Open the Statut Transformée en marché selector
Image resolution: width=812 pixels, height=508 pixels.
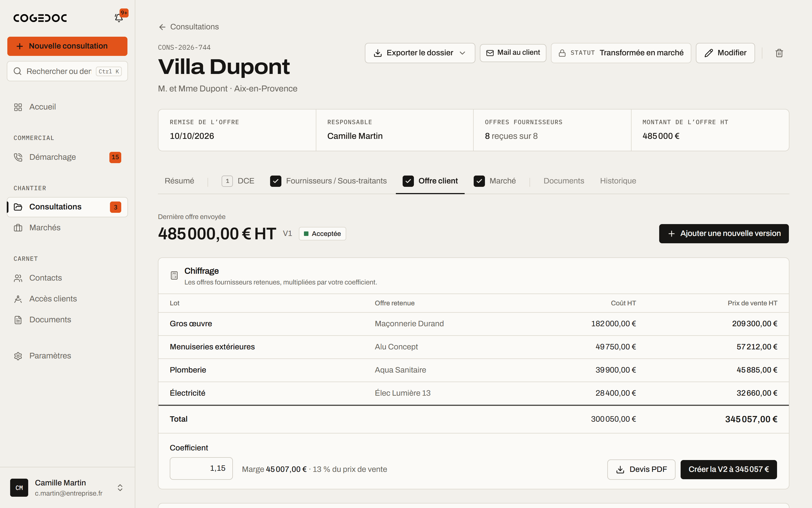(621, 53)
